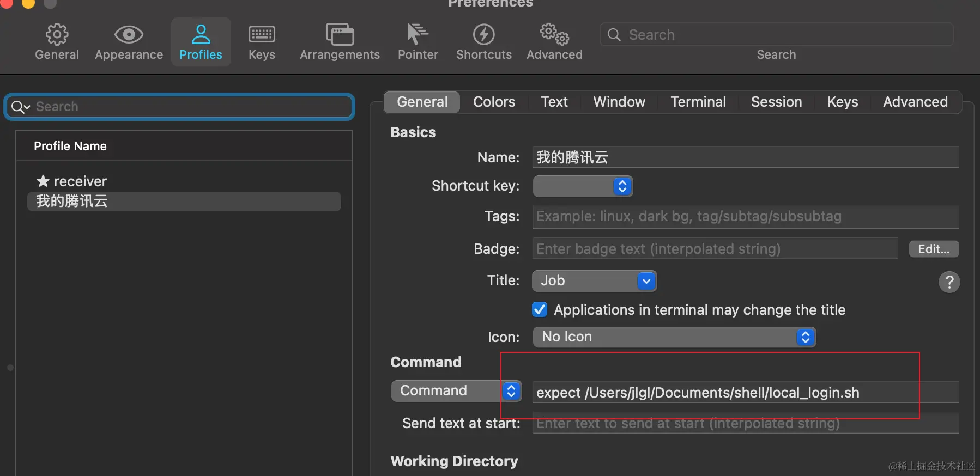This screenshot has height=476, width=980.
Task: Open the help question mark button
Action: click(949, 282)
